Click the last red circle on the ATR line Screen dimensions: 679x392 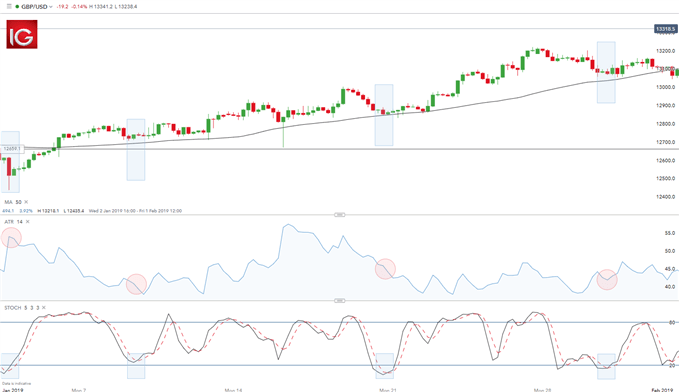(607, 279)
